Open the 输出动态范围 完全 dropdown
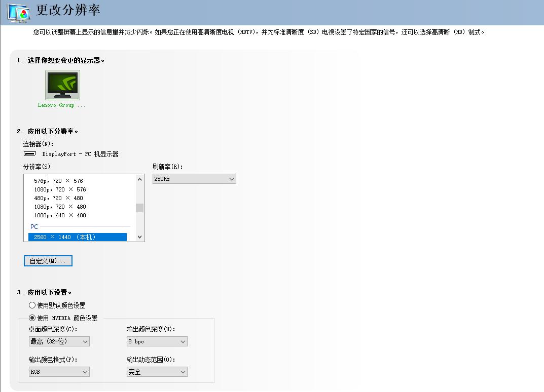Image resolution: width=544 pixels, height=392 pixels. point(157,372)
